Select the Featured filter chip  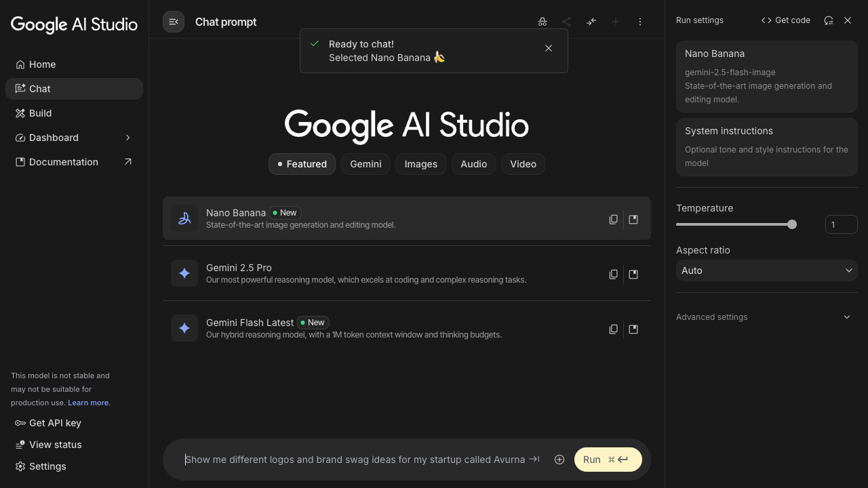pos(302,164)
